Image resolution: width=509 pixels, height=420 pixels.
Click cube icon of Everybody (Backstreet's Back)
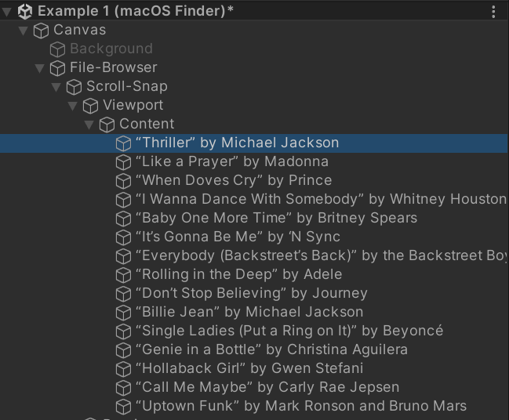point(123,256)
